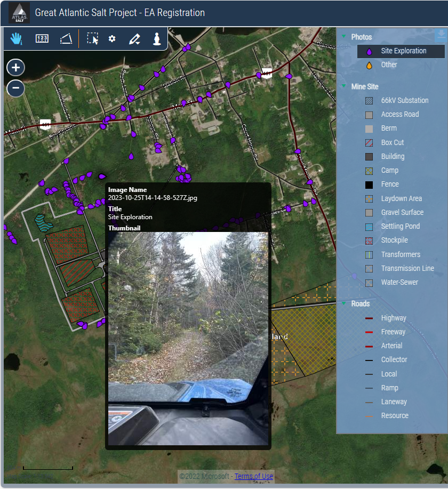Collapse the Photos legend group
448x489 pixels.
344,37
